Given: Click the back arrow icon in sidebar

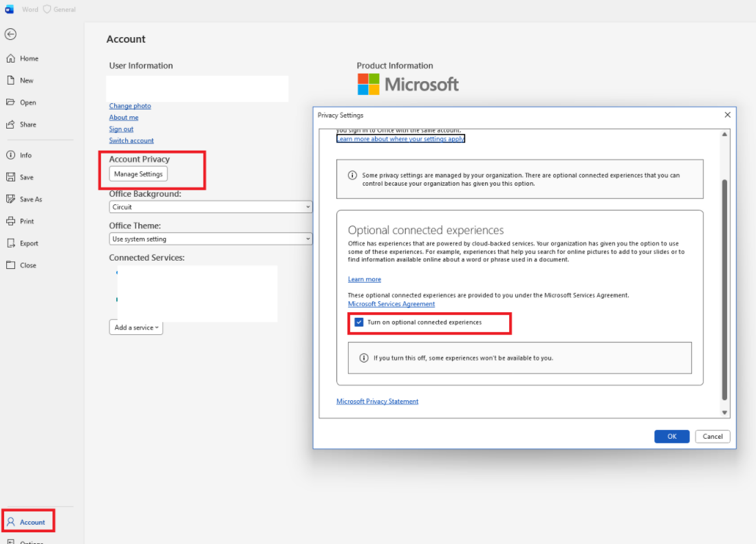Looking at the screenshot, I should 10,34.
